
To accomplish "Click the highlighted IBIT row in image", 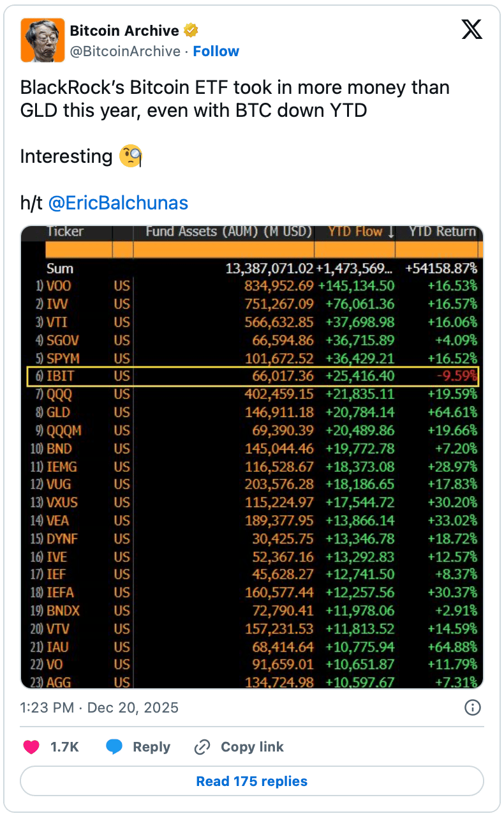I will point(252,377).
